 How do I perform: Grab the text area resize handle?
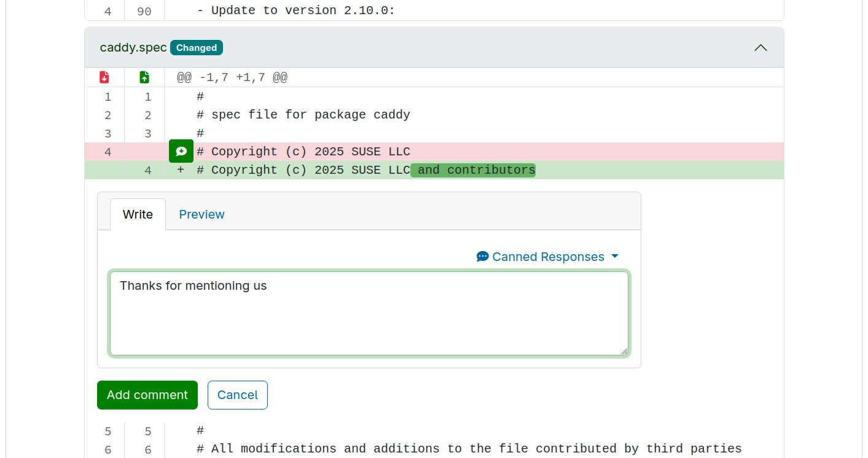[x=624, y=351]
